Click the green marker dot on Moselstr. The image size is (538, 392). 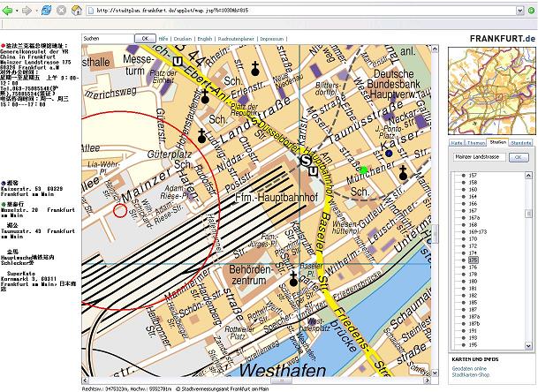363,170
